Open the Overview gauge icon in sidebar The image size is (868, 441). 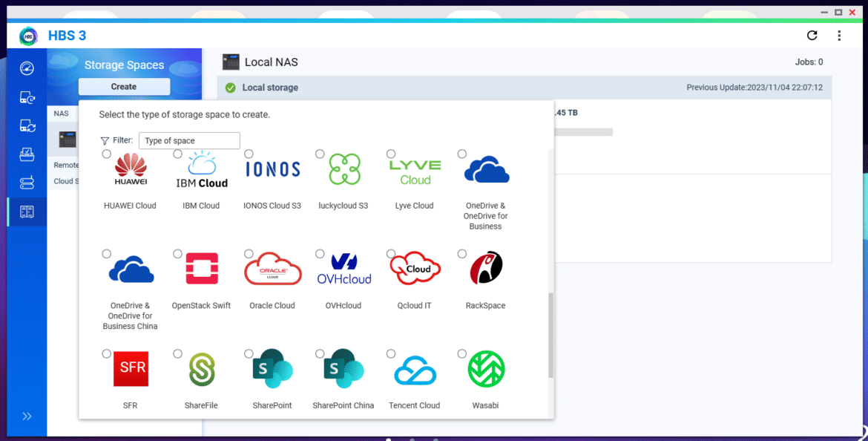point(27,68)
